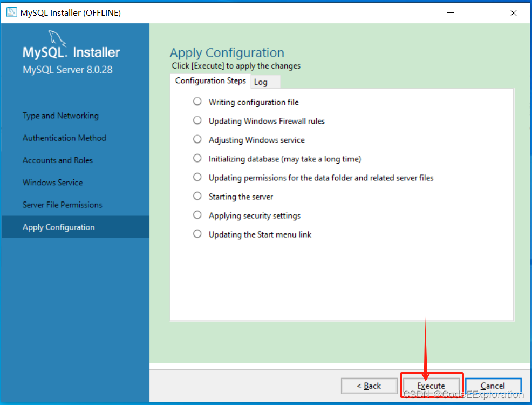The width and height of the screenshot is (532, 405).
Task: Click the MySQL dolphin logo
Action: (x=57, y=38)
